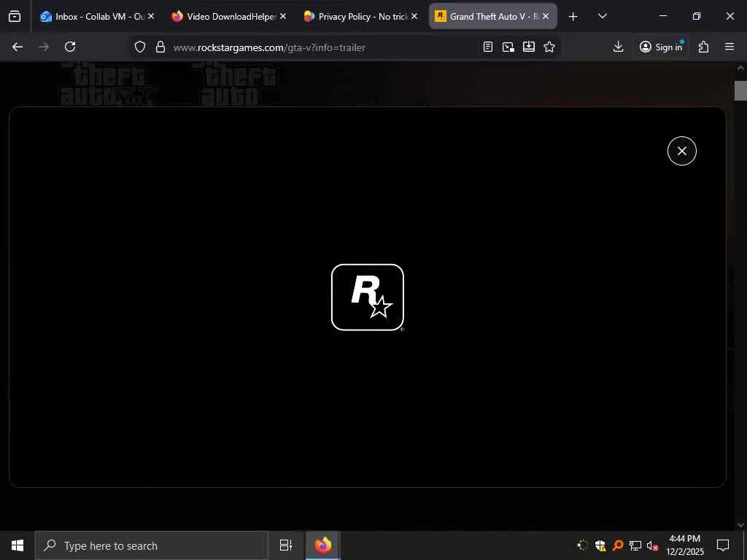
Task: Close the Grand Theft Auto V tab
Action: (546, 16)
